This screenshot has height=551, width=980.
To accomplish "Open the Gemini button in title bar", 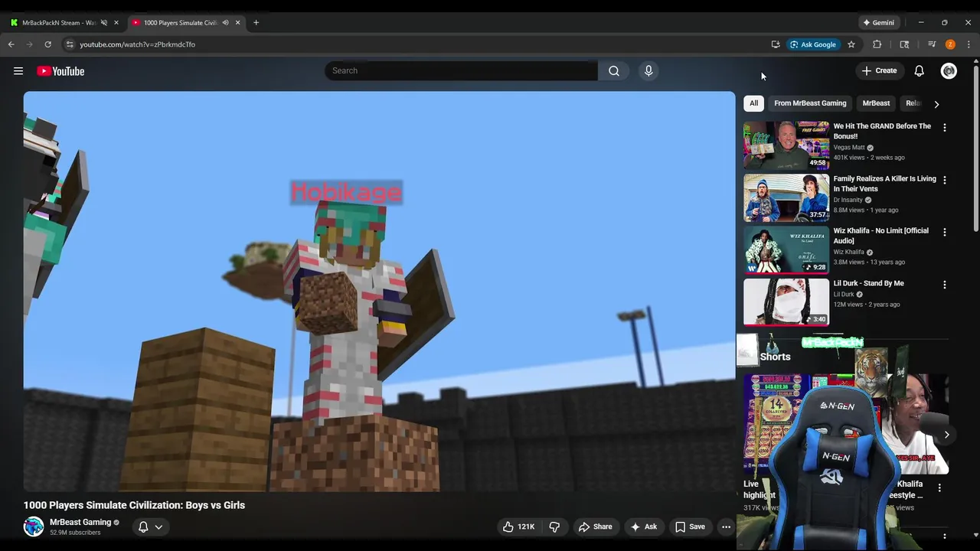I will [x=878, y=22].
